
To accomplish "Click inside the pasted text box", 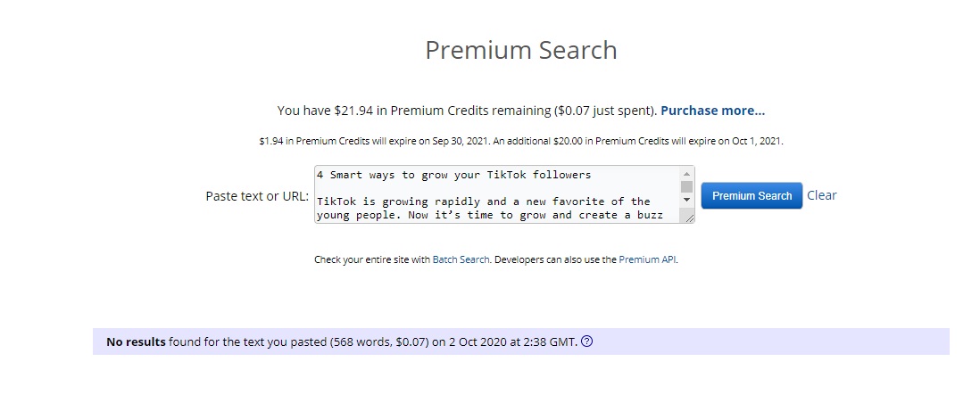I will tap(495, 194).
